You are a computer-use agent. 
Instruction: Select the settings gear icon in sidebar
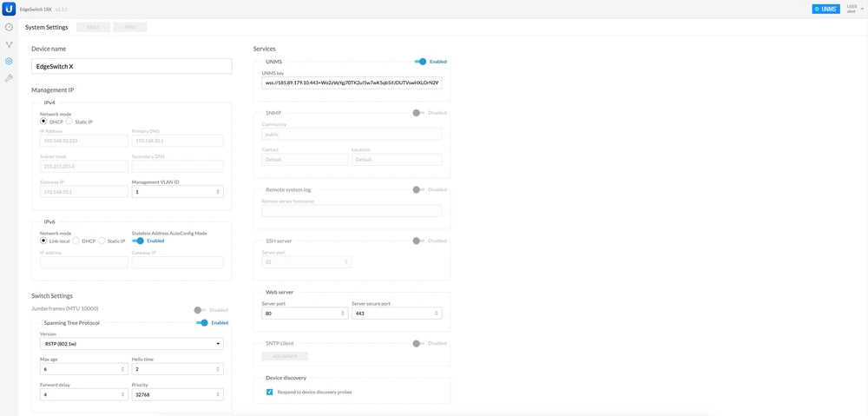coord(9,62)
